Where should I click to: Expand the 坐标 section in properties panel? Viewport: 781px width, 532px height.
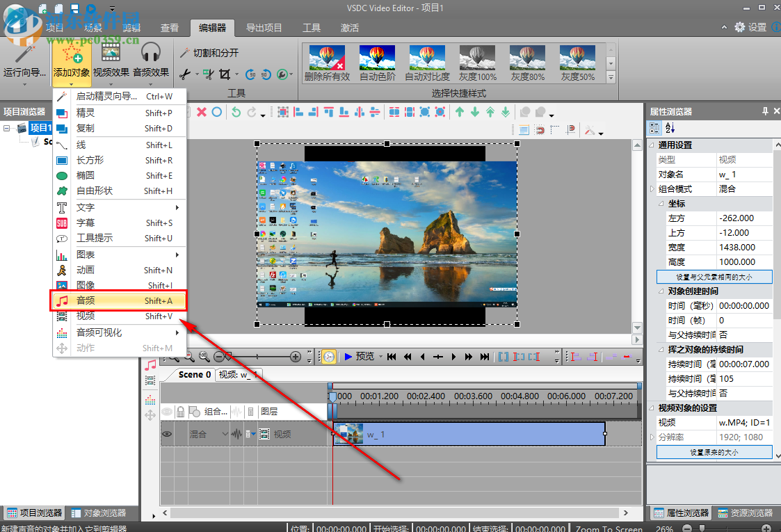661,203
